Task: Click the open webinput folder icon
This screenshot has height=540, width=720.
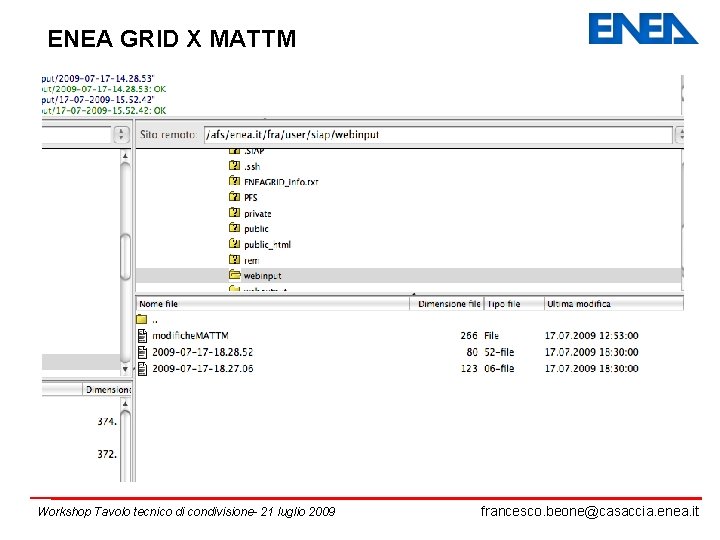Action: coord(235,275)
